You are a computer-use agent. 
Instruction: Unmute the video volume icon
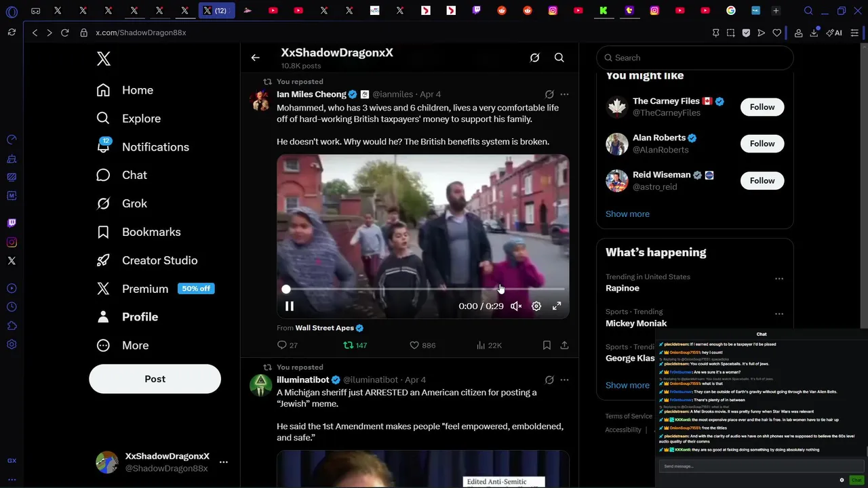point(516,306)
